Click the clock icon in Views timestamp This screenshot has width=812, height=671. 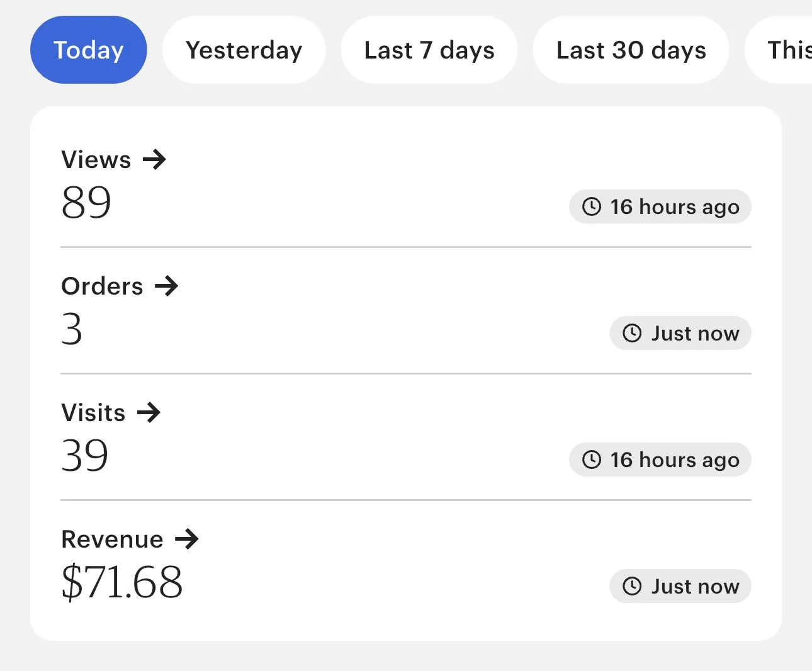[x=592, y=207]
